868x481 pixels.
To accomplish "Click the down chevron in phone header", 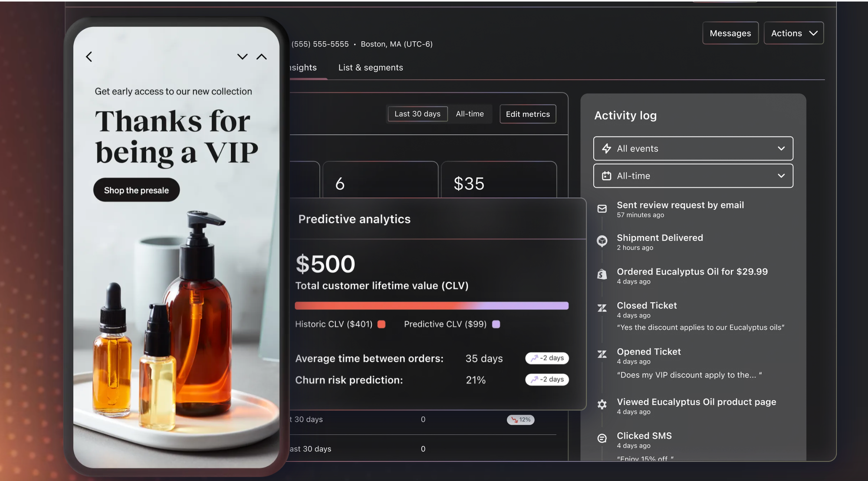I will 242,57.
